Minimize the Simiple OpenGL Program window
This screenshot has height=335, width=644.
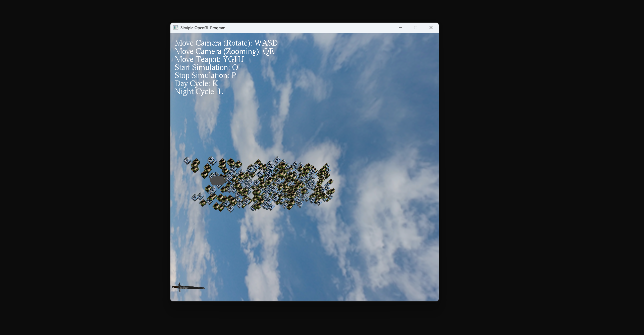[400, 27]
